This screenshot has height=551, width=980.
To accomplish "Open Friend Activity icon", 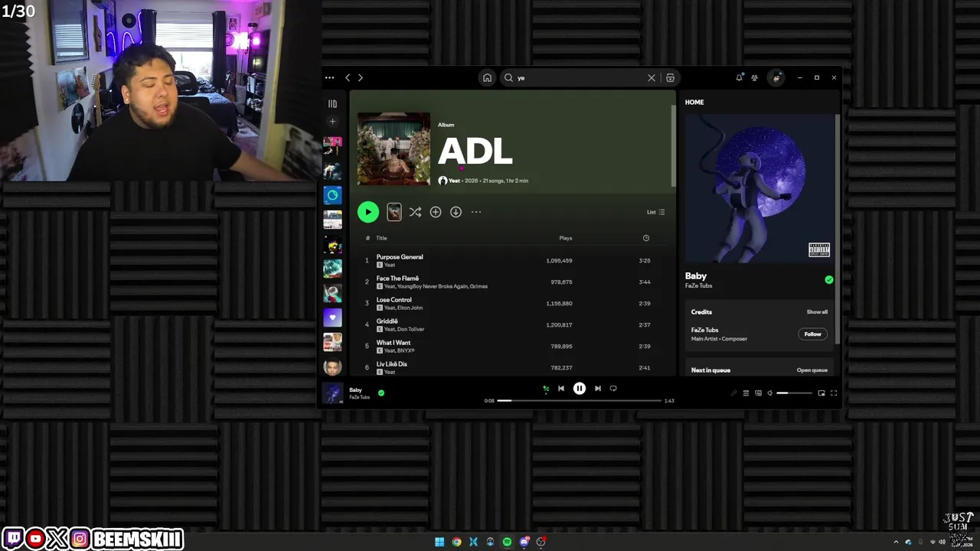I will click(x=755, y=77).
